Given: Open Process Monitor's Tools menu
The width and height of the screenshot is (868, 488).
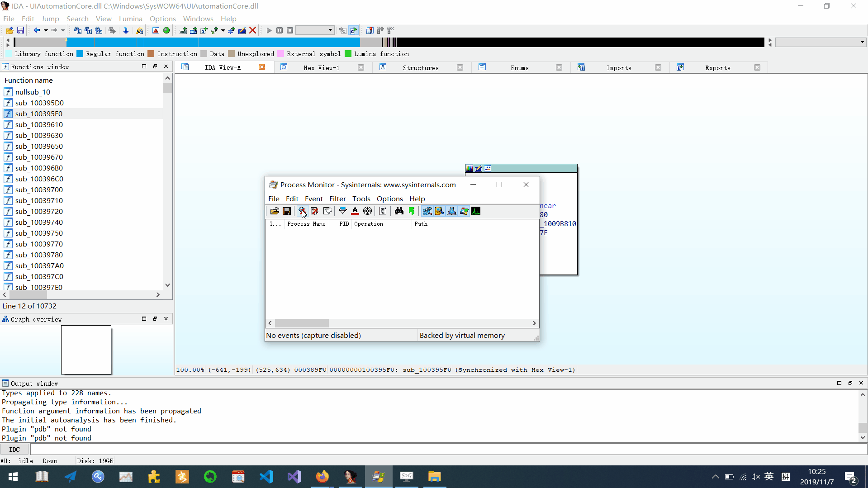Looking at the screenshot, I should coord(361,199).
